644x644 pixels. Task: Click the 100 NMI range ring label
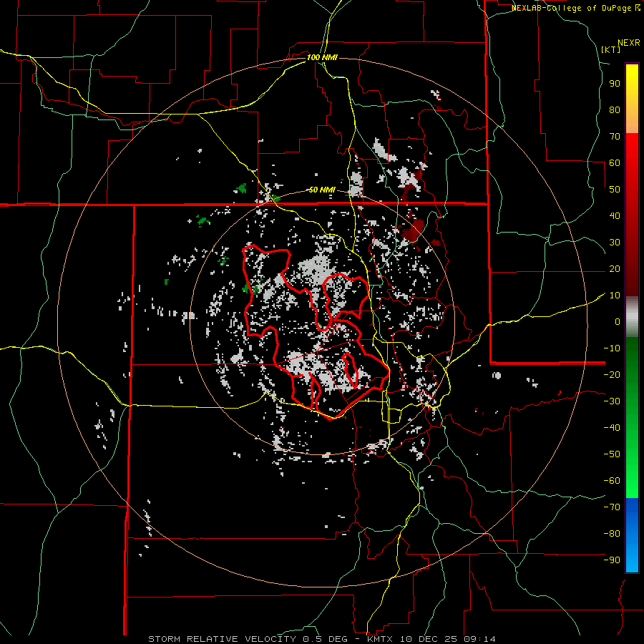tap(321, 57)
